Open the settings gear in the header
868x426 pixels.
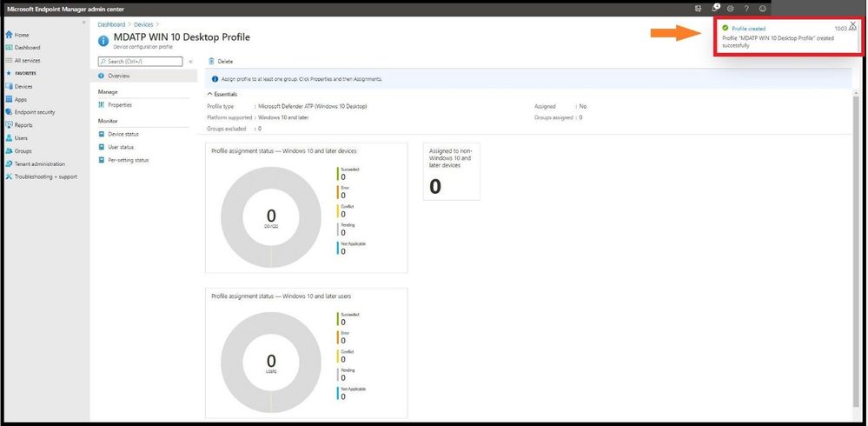(731, 9)
